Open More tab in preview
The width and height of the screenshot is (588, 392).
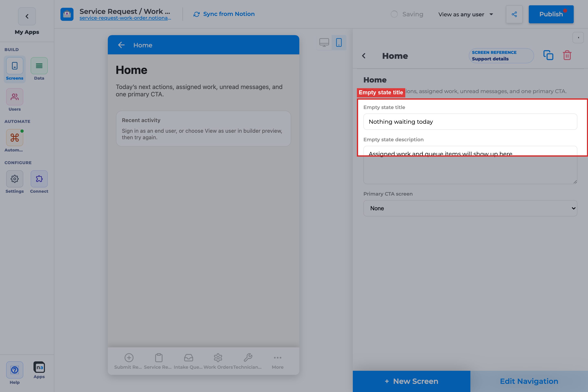[277, 361]
